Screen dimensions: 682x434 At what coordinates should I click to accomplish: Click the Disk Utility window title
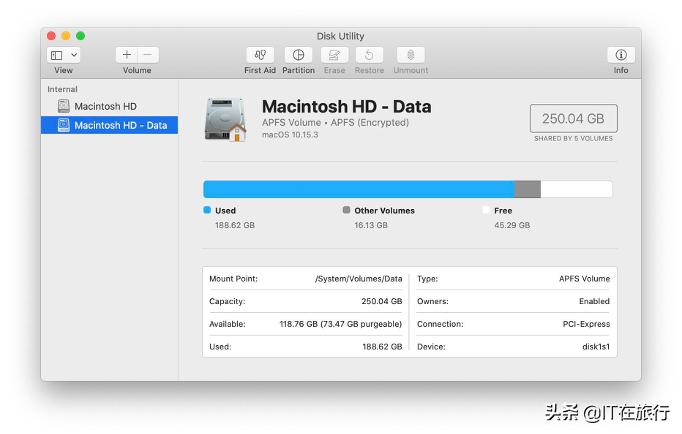click(x=341, y=36)
